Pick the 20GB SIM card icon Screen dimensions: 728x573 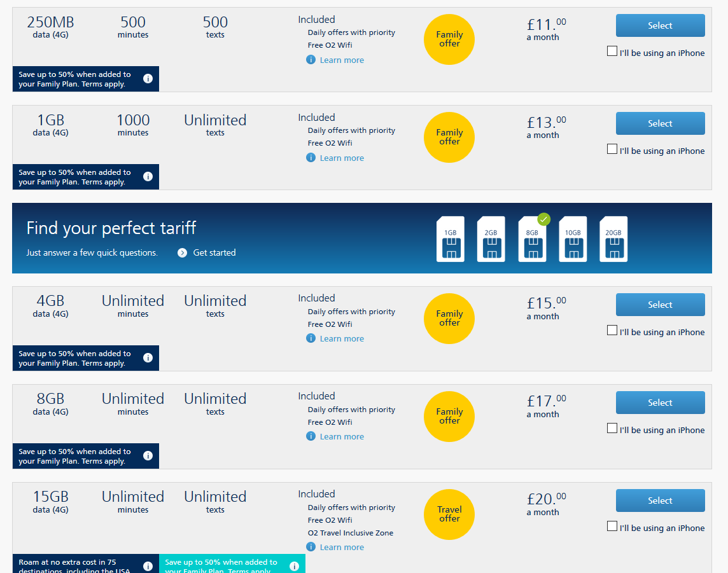(x=614, y=239)
